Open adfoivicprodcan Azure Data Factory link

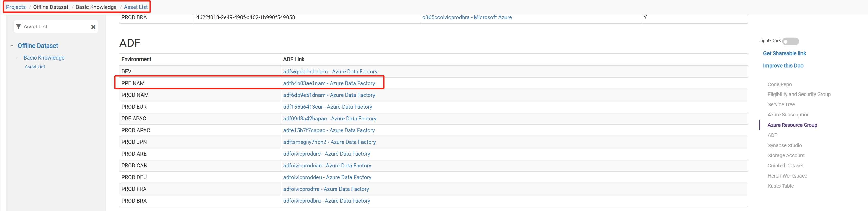point(327,166)
